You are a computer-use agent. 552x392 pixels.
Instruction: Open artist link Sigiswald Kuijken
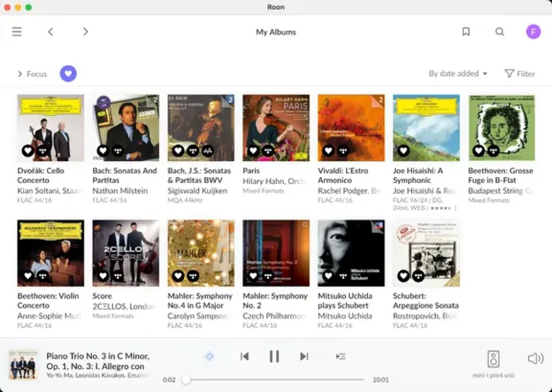coord(197,191)
